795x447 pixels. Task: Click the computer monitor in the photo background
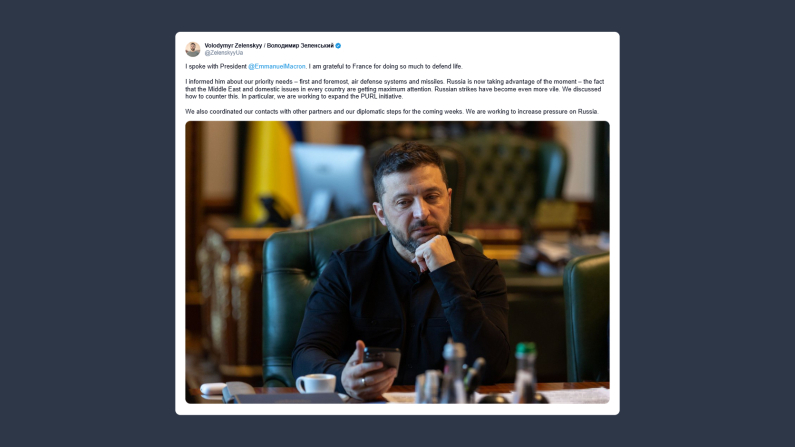(x=331, y=182)
